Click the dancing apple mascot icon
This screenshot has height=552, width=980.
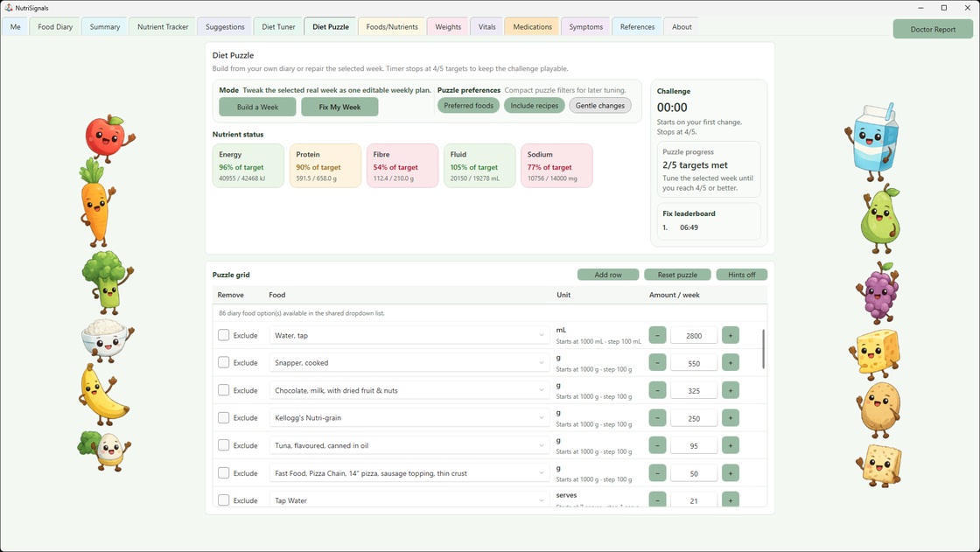pyautogui.click(x=105, y=138)
